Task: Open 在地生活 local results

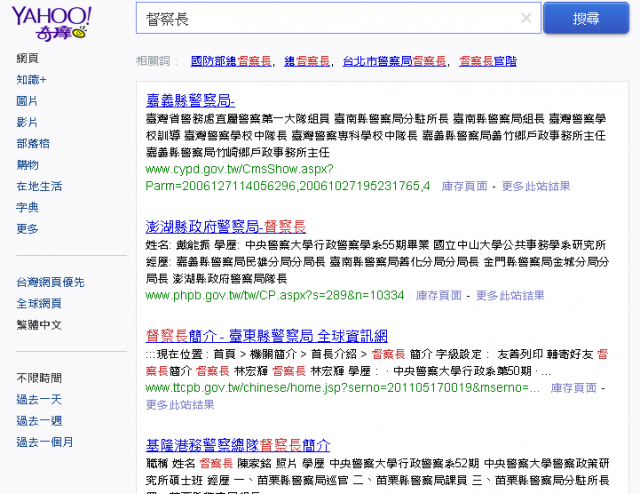Action: 39,186
